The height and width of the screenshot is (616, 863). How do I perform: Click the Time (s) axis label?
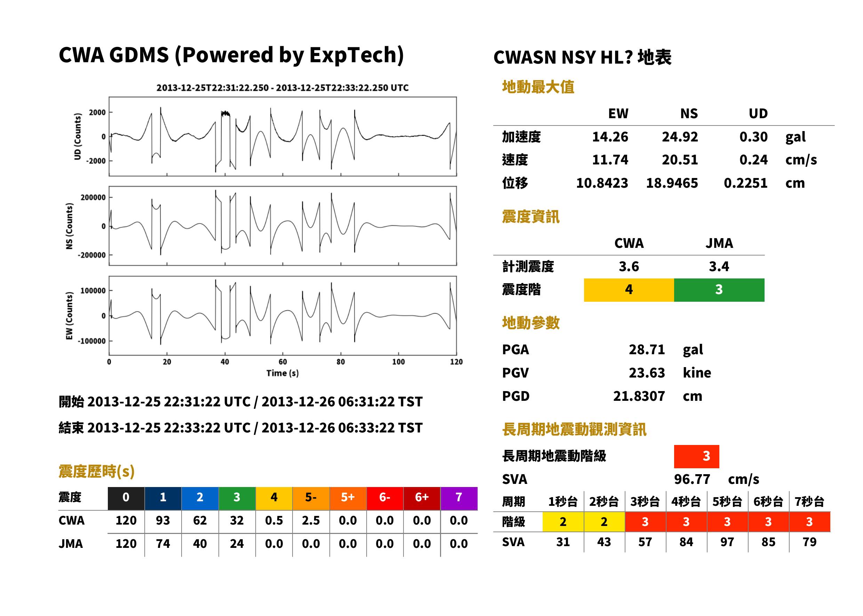(x=283, y=373)
